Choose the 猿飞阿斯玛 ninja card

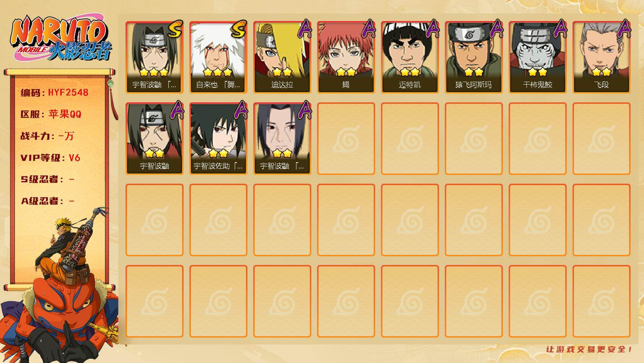pyautogui.click(x=473, y=57)
